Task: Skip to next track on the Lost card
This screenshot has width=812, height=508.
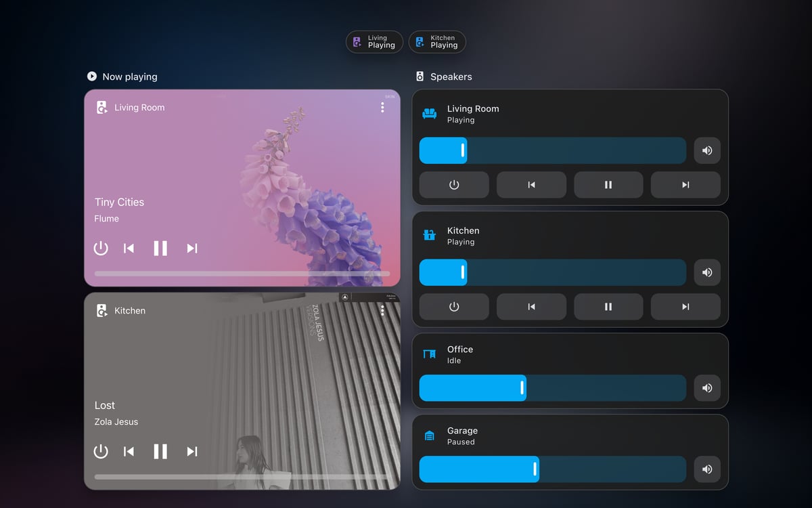Action: tap(192, 451)
